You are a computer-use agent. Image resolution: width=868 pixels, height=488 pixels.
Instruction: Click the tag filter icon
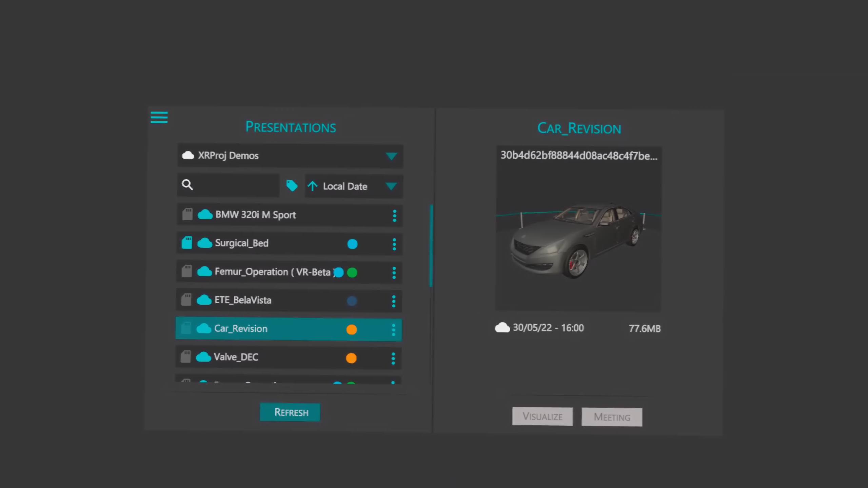pyautogui.click(x=292, y=186)
